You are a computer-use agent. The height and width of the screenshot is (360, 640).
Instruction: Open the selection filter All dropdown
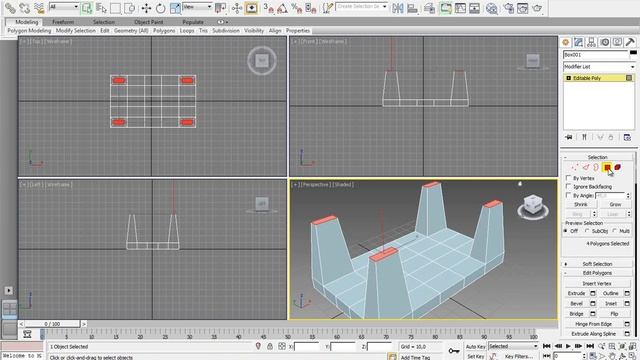pos(63,7)
